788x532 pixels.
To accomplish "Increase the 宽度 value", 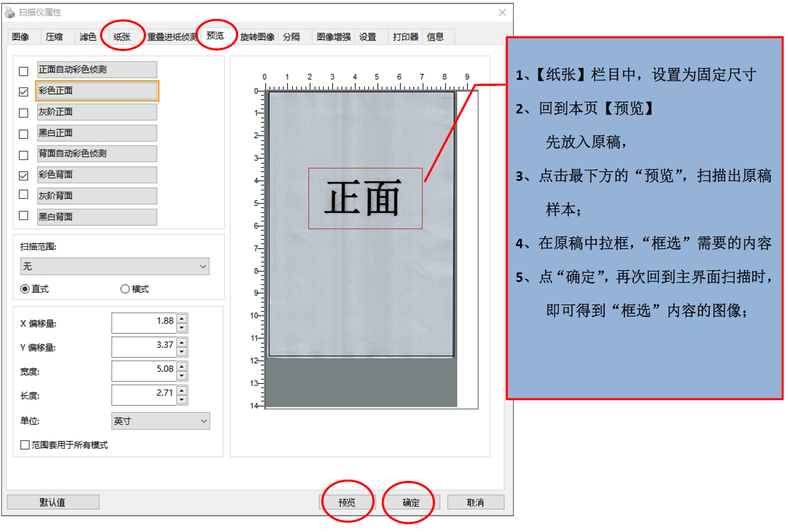I will pos(181,367).
